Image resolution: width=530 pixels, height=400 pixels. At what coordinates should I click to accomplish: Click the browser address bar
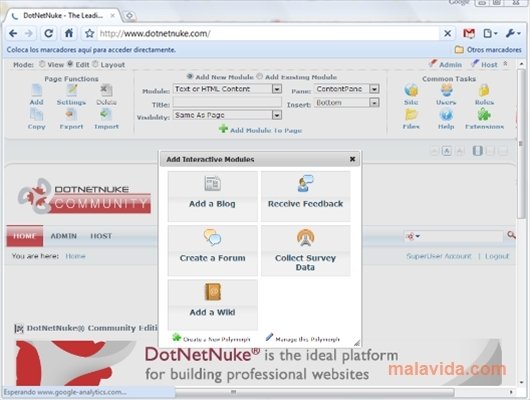click(x=268, y=33)
